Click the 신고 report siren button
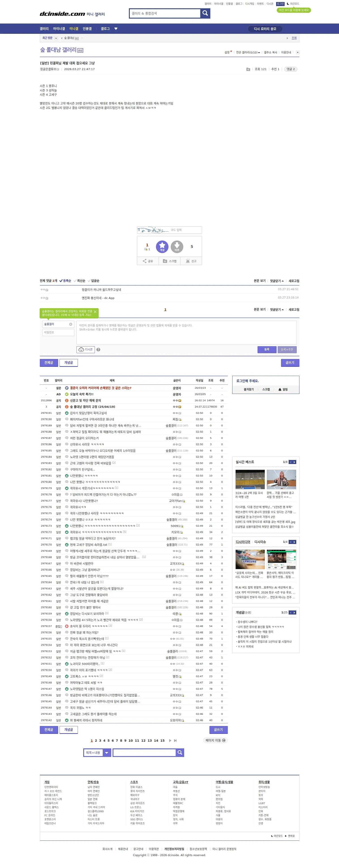This screenshot has height=868, width=339. 191,261
